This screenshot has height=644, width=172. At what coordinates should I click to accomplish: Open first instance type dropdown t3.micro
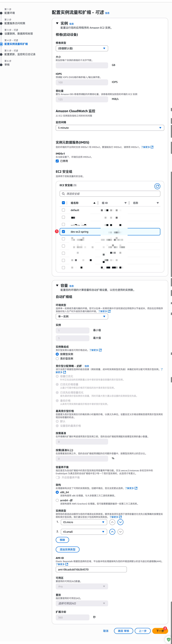pyautogui.click(x=84, y=522)
